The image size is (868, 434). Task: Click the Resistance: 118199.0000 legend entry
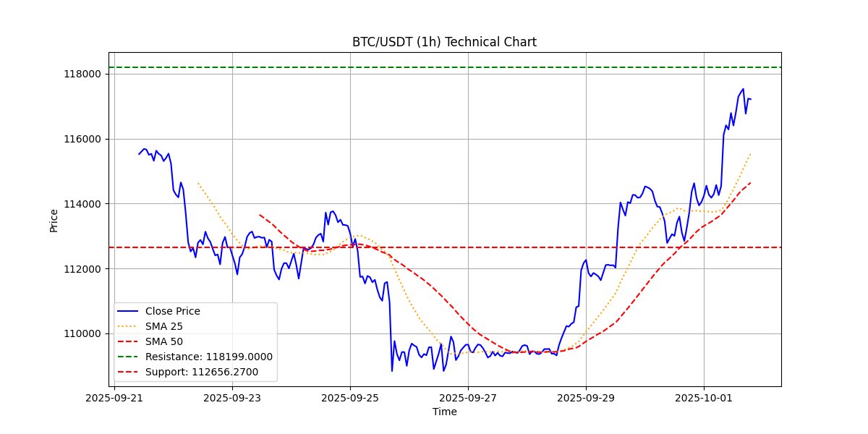tap(195, 357)
